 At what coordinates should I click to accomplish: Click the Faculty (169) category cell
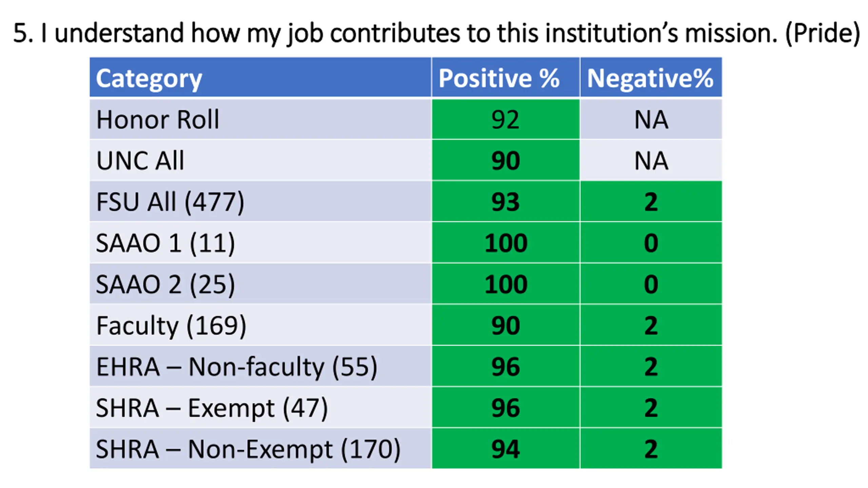[260, 325]
